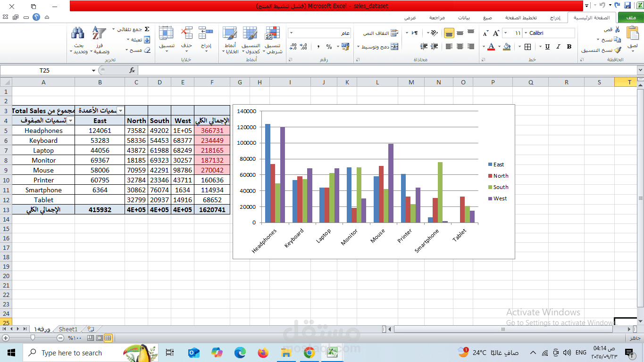Screen dimensions: 644x362
Task: Toggle Center horizontal text alignment
Action: pos(460,47)
